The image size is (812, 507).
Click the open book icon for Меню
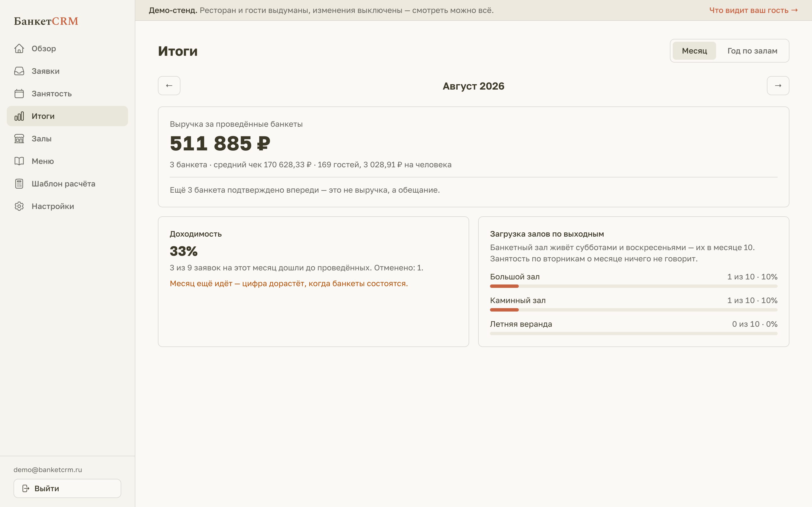[19, 161]
